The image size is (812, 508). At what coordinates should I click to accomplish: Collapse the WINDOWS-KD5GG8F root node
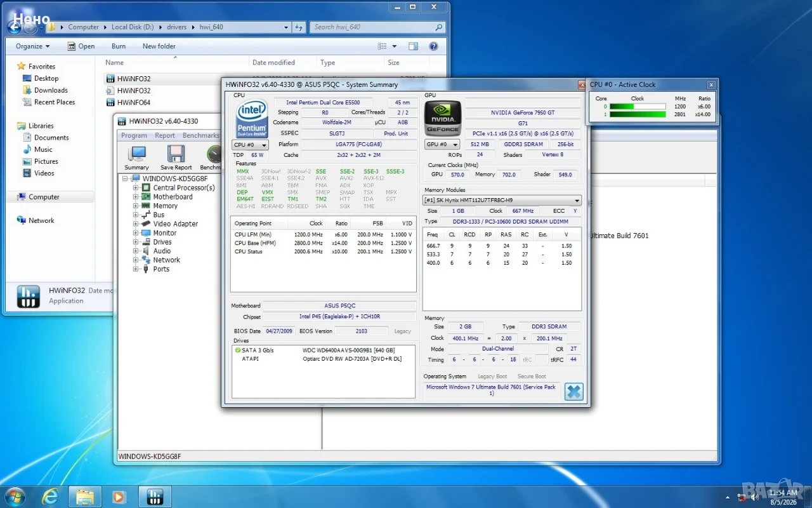[125, 179]
